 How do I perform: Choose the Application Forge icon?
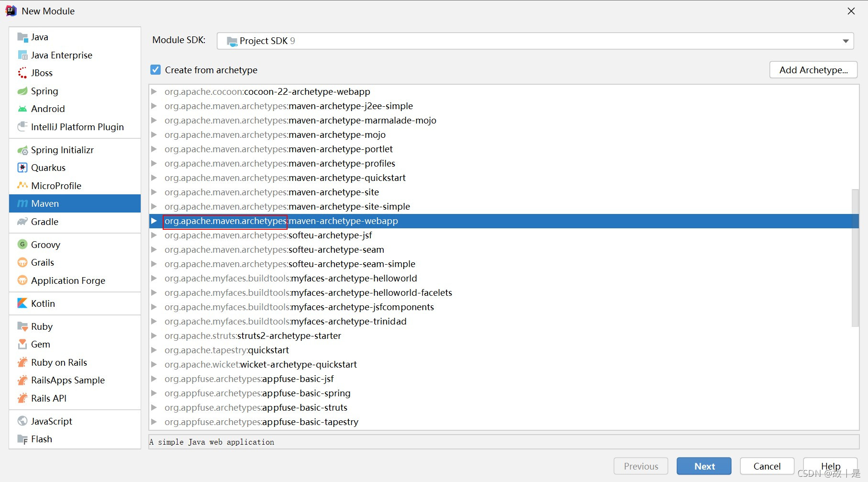[22, 280]
